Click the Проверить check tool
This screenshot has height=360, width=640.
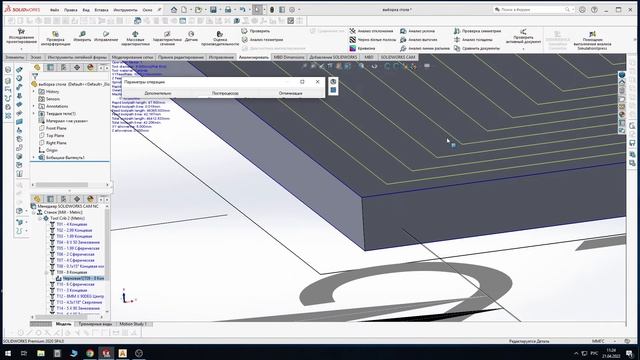[256, 31]
